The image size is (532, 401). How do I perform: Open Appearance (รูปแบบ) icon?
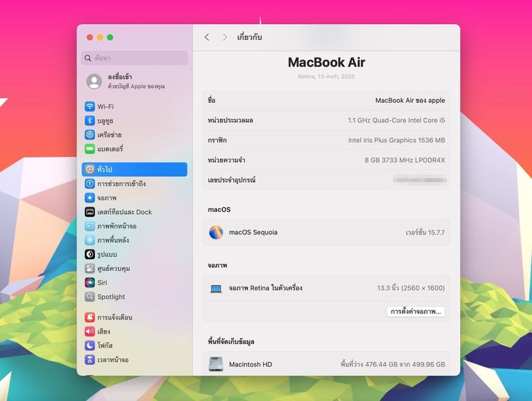89,254
